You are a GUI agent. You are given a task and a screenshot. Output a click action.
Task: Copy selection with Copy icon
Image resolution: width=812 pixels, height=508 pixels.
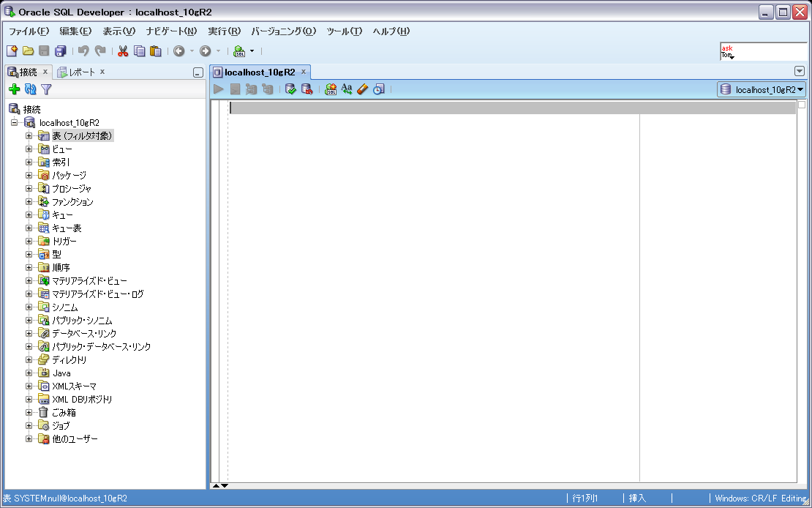139,51
